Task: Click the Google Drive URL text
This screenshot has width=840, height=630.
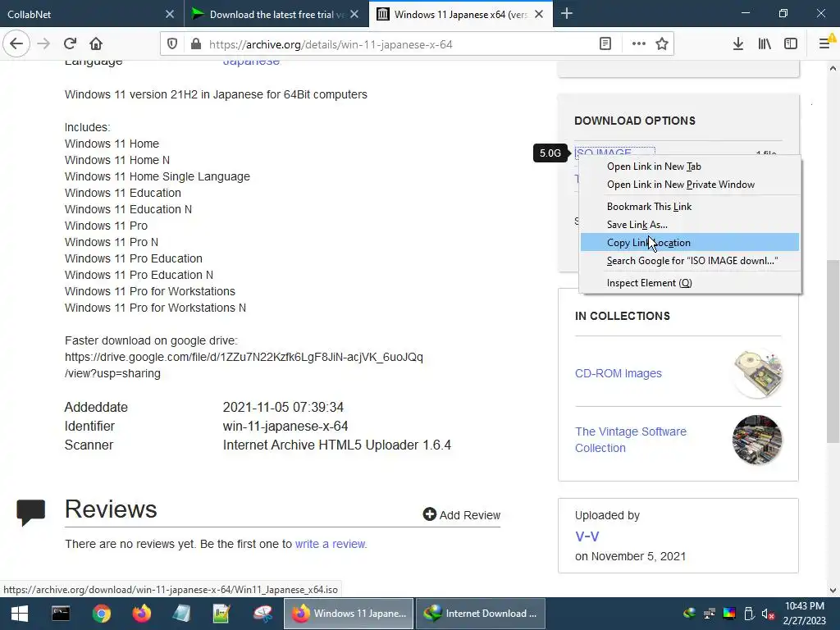Action: pyautogui.click(x=244, y=365)
